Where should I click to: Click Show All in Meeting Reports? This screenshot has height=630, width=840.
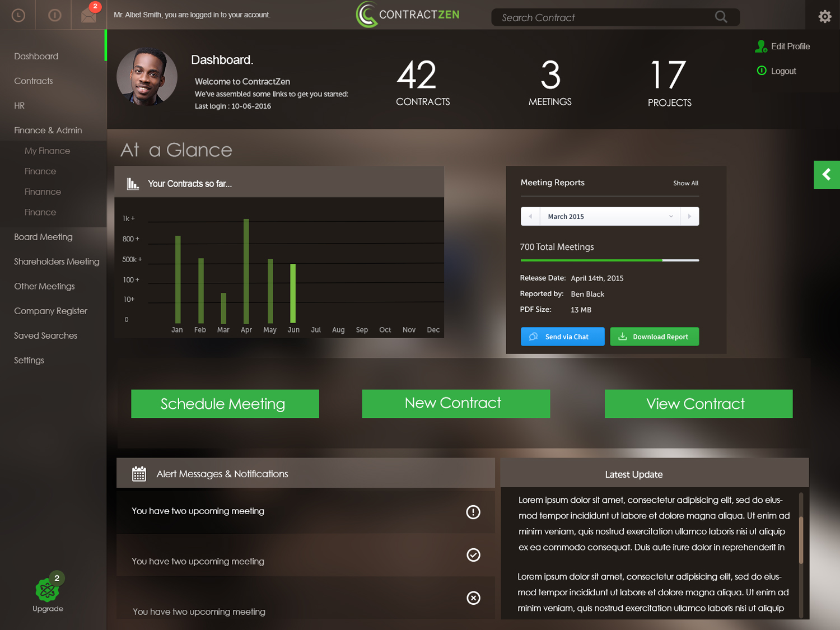685,183
